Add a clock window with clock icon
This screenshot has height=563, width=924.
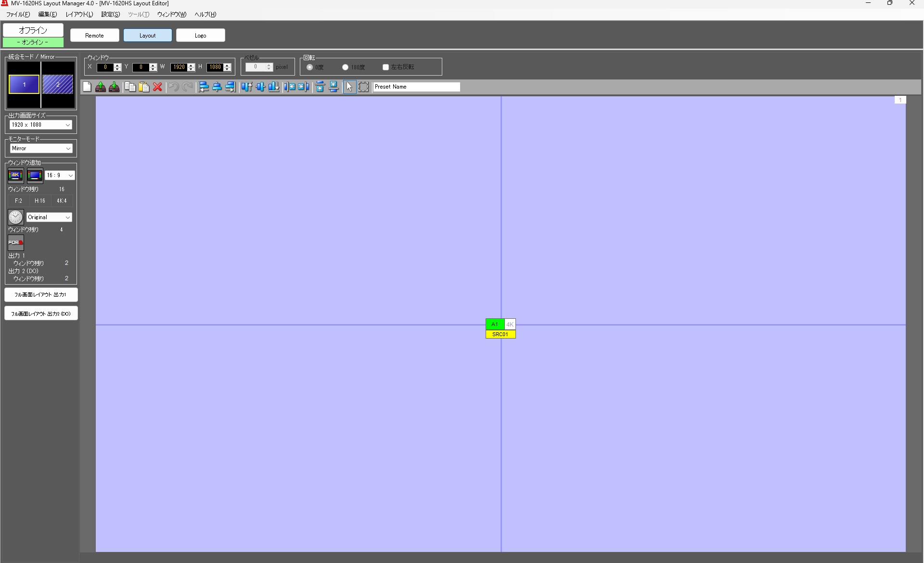click(15, 217)
